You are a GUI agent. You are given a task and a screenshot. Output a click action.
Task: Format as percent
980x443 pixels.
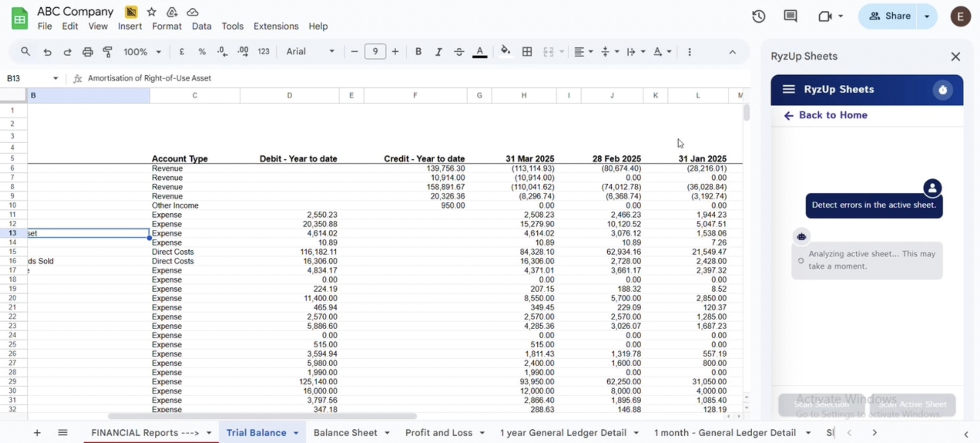pos(202,52)
